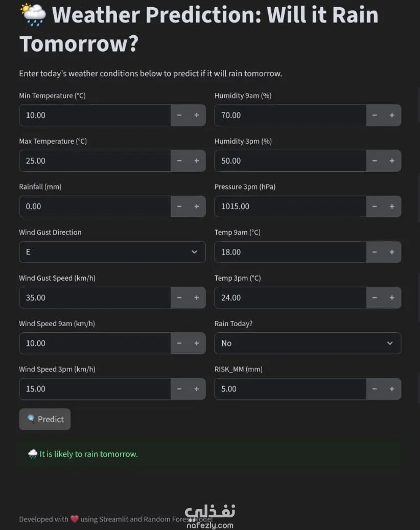Expand the Rain Today? dropdown

point(307,343)
